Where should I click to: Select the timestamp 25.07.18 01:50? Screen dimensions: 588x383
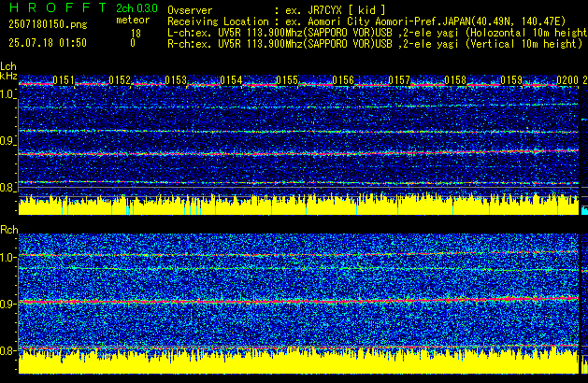pyautogui.click(x=48, y=43)
